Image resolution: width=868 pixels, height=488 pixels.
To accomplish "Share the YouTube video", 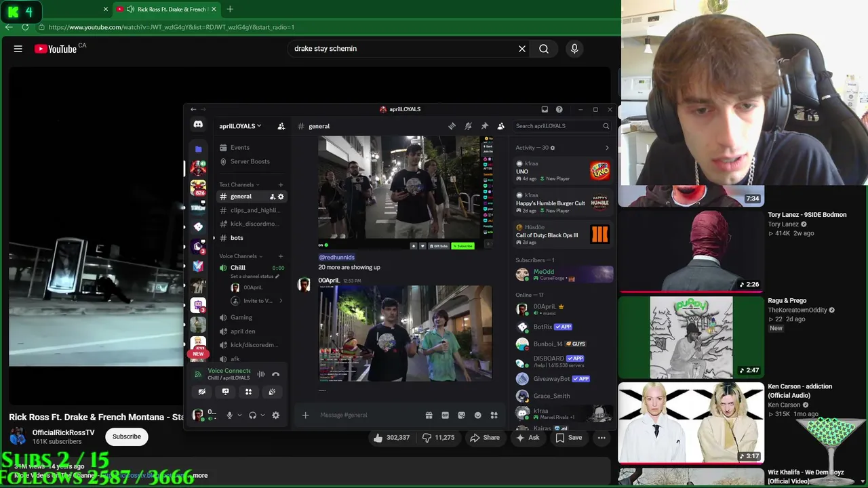I will (485, 438).
